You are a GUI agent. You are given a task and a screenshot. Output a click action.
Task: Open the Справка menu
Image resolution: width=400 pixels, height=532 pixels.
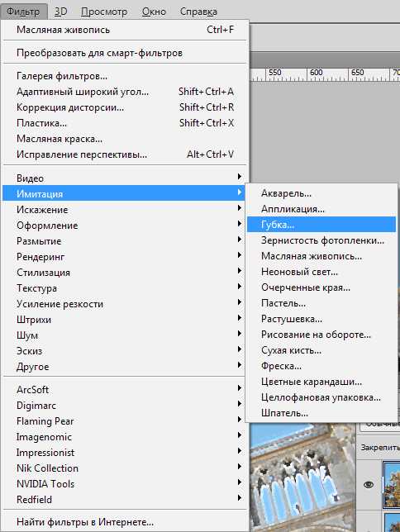coord(198,12)
